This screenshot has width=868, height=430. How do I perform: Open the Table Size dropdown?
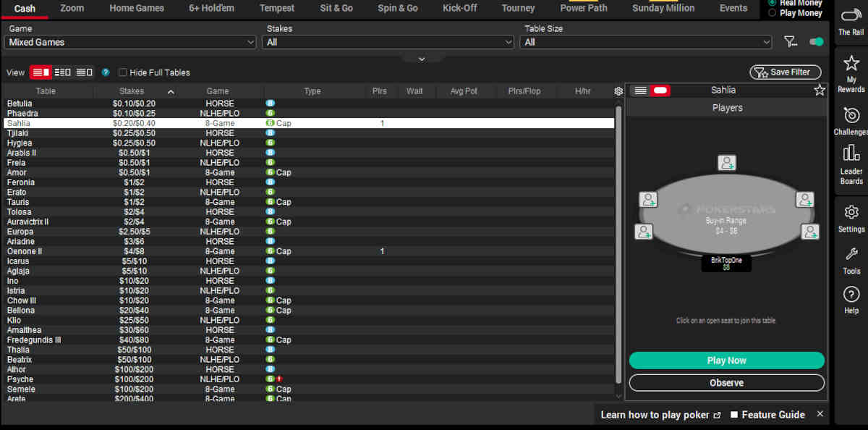pyautogui.click(x=646, y=42)
